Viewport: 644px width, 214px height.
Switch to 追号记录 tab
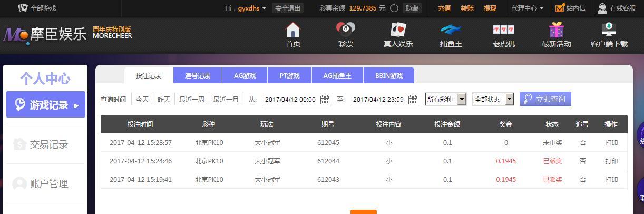198,75
